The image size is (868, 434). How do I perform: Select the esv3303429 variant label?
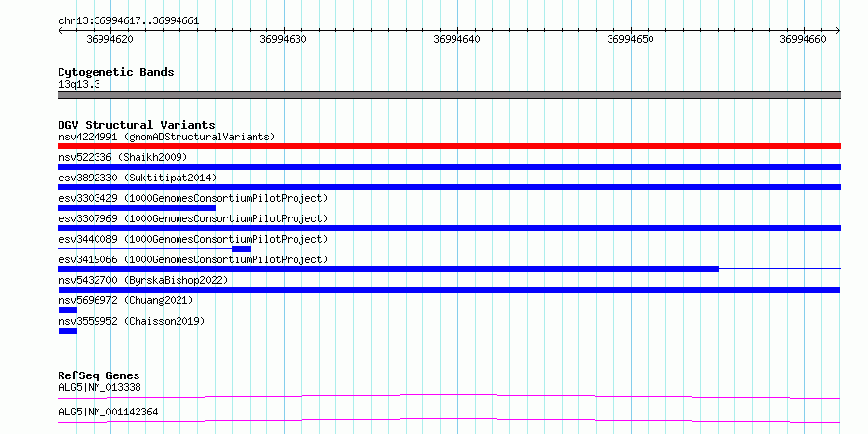[193, 198]
